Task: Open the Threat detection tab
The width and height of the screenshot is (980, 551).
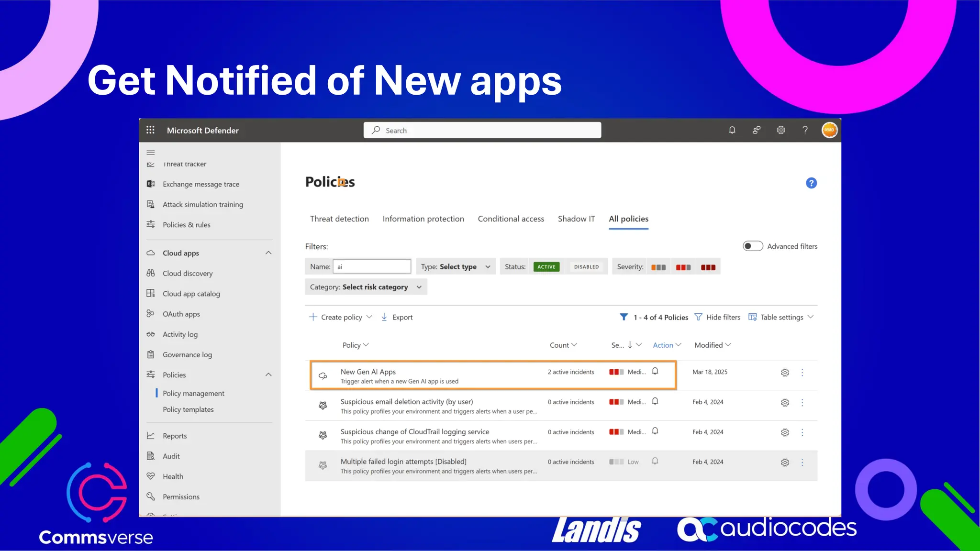Action: 339,219
